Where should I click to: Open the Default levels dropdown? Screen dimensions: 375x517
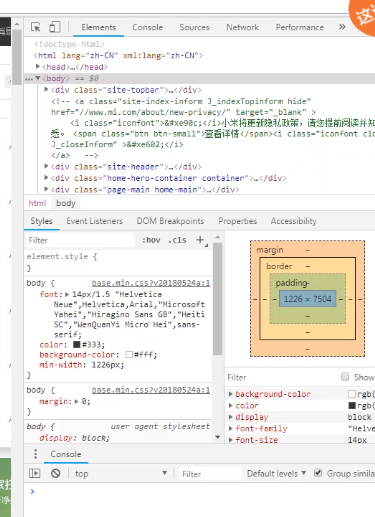[276, 473]
